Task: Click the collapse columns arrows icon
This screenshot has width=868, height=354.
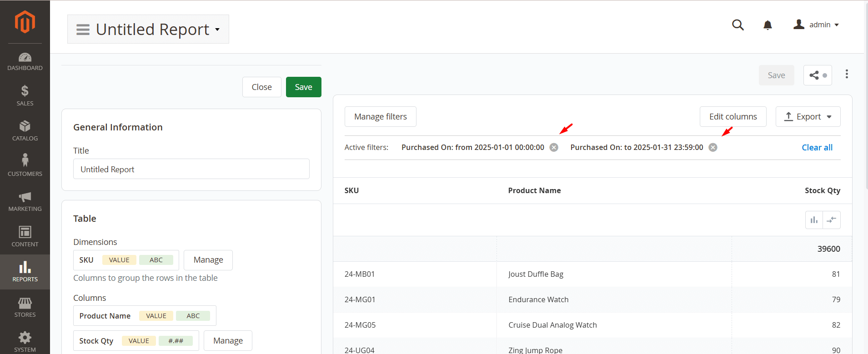Action: pyautogui.click(x=832, y=220)
